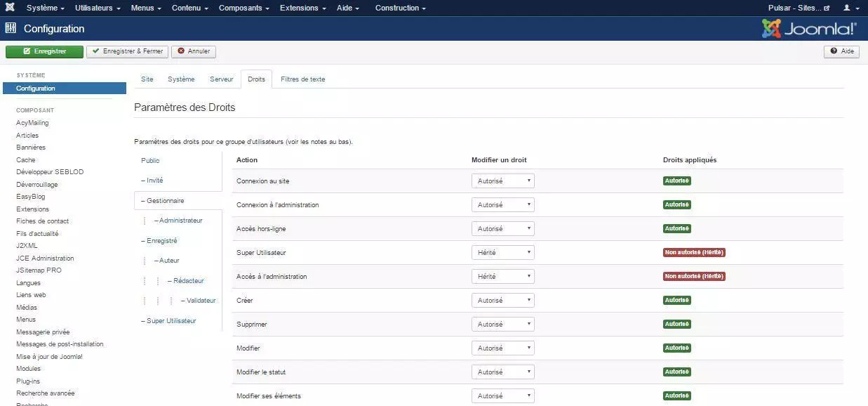The image size is (868, 406).
Task: Open the Composants menu
Action: pyautogui.click(x=244, y=8)
